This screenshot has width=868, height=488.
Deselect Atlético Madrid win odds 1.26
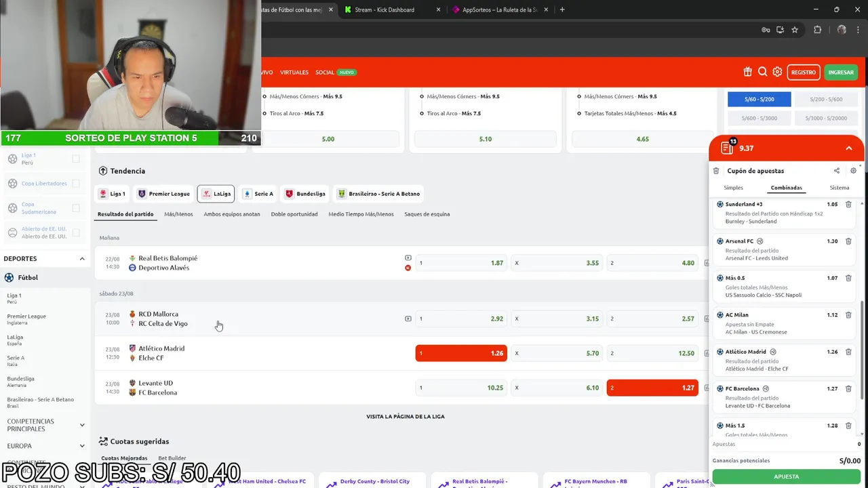click(x=461, y=353)
